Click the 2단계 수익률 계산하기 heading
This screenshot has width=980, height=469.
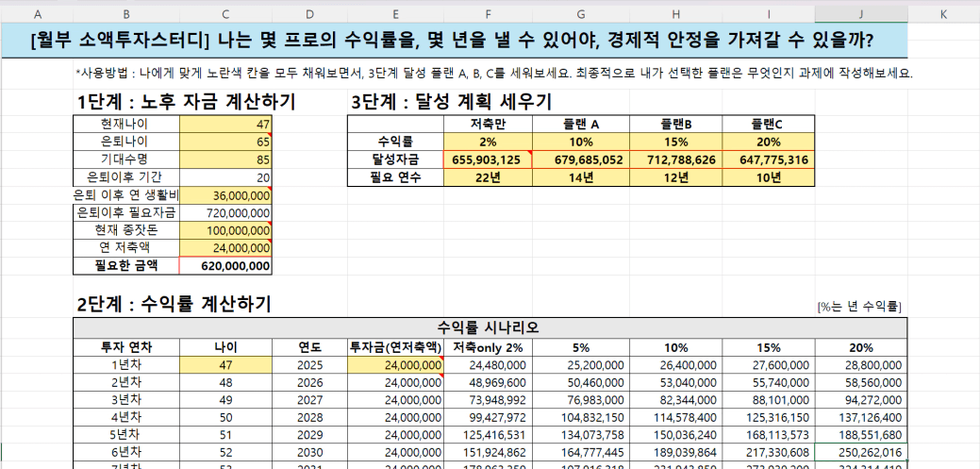click(174, 305)
